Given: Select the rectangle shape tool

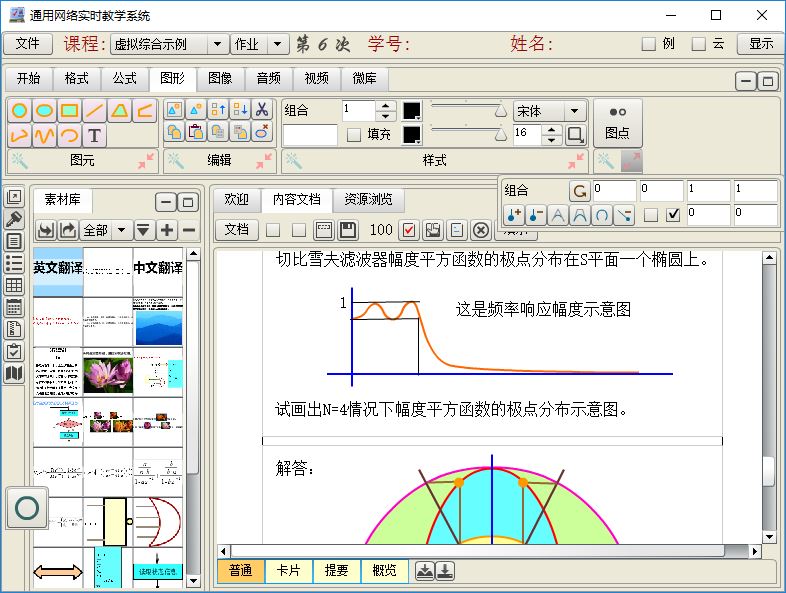Looking at the screenshot, I should [69, 110].
